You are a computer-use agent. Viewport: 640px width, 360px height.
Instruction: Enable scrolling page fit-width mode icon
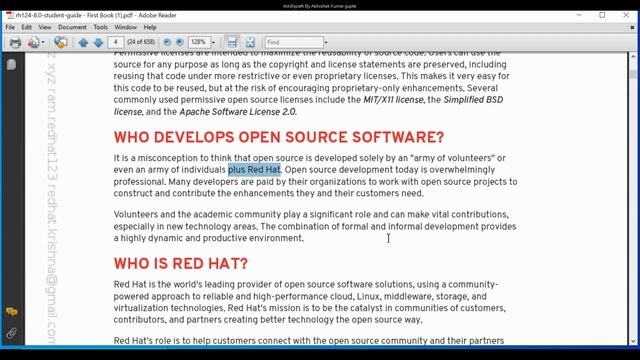[x=232, y=42]
